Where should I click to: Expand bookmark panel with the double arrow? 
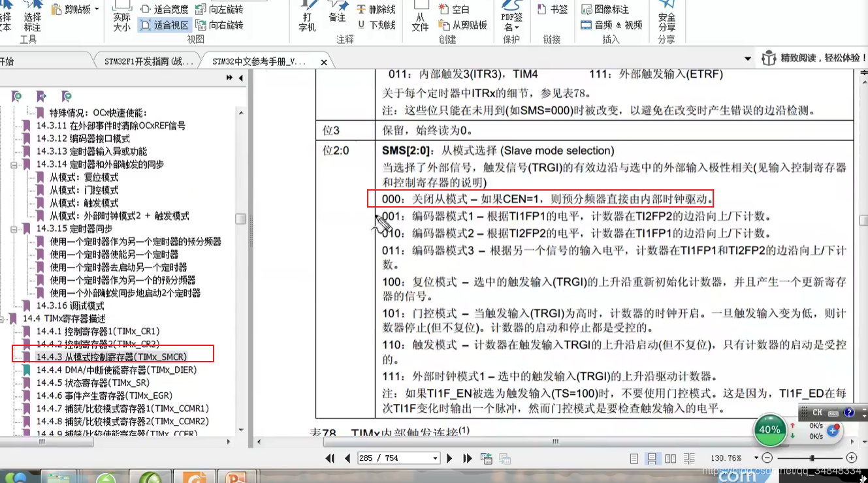pyautogui.click(x=229, y=78)
